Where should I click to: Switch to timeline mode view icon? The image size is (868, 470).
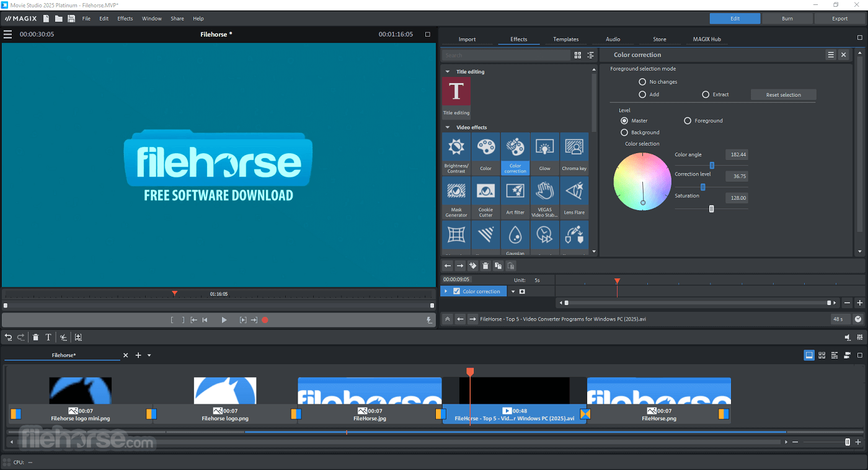tap(835, 355)
